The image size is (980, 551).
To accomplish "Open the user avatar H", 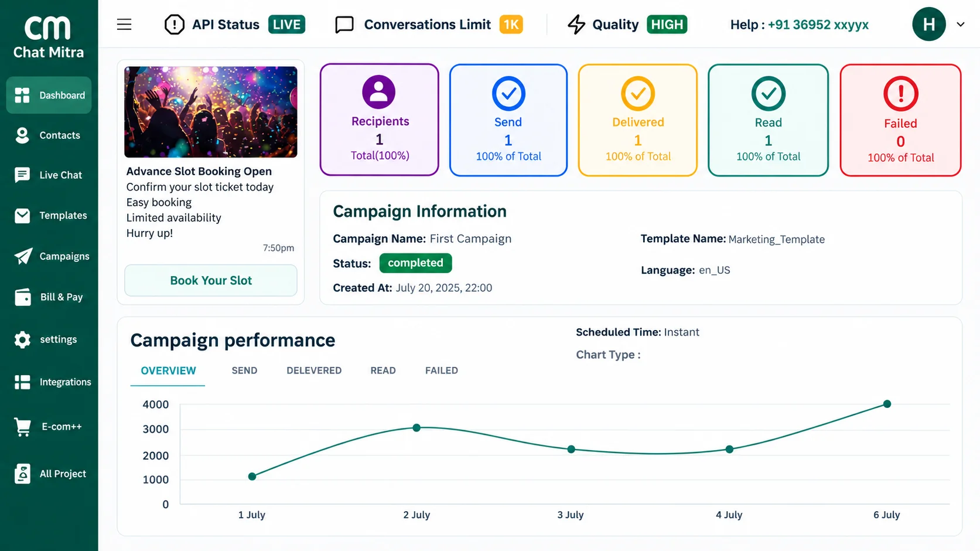I will (928, 25).
